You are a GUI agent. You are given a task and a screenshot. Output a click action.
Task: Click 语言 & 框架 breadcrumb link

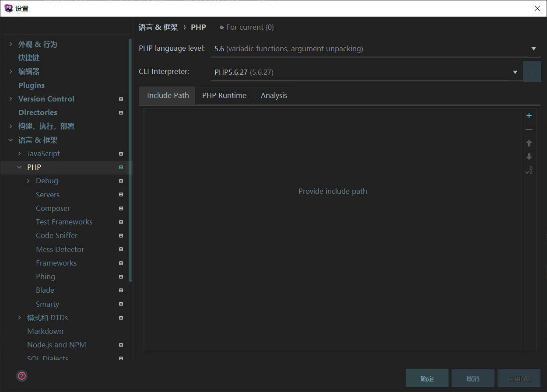click(158, 27)
